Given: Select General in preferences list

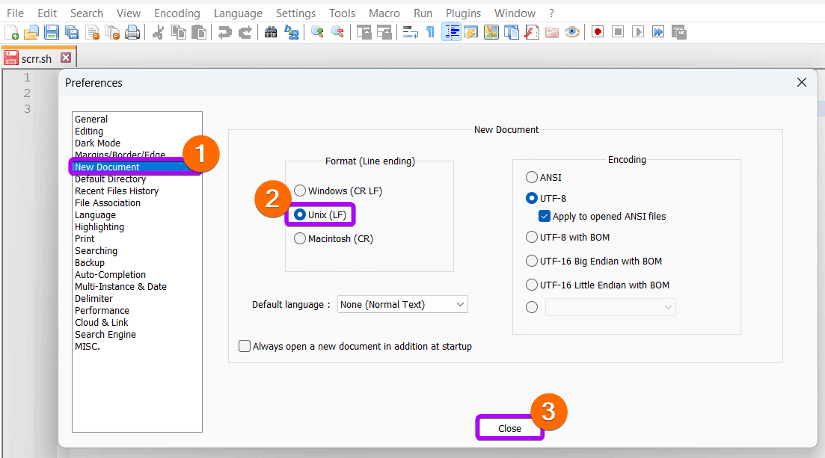Looking at the screenshot, I should click(x=91, y=120).
